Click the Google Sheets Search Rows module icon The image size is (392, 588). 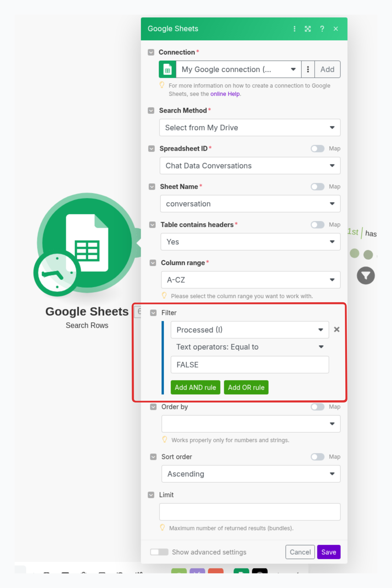coord(87,243)
